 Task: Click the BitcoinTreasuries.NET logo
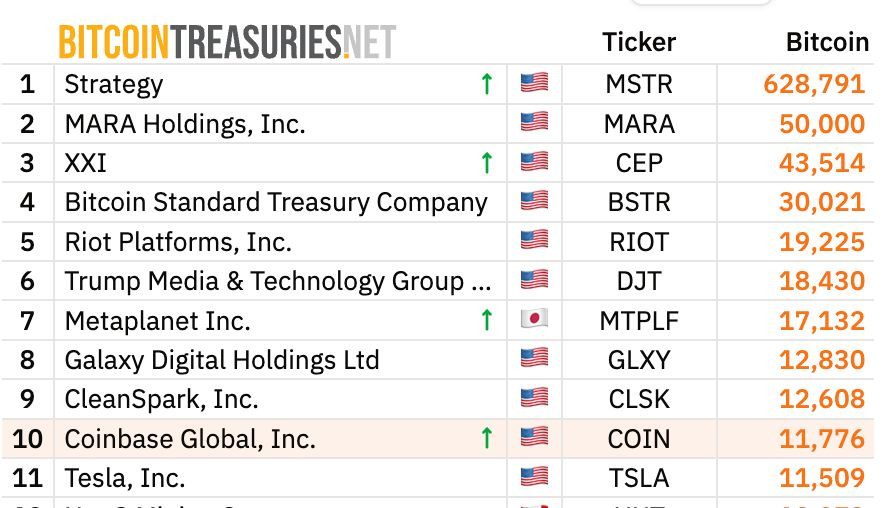pyautogui.click(x=227, y=42)
